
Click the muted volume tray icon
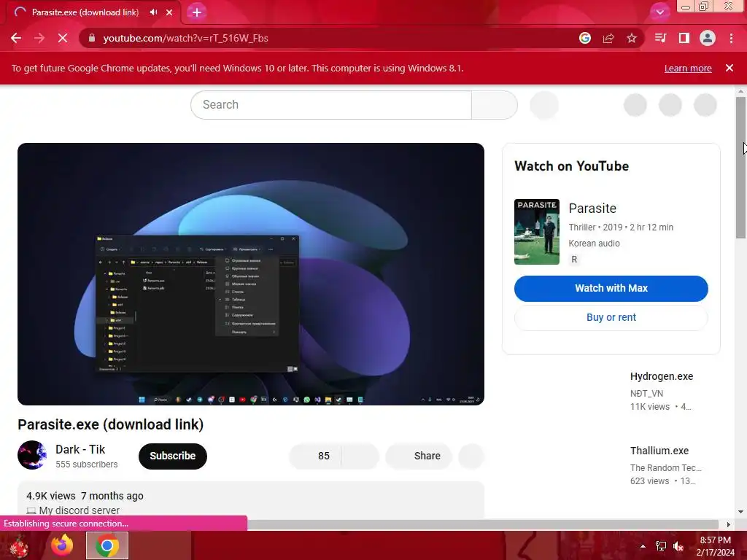pos(678,546)
